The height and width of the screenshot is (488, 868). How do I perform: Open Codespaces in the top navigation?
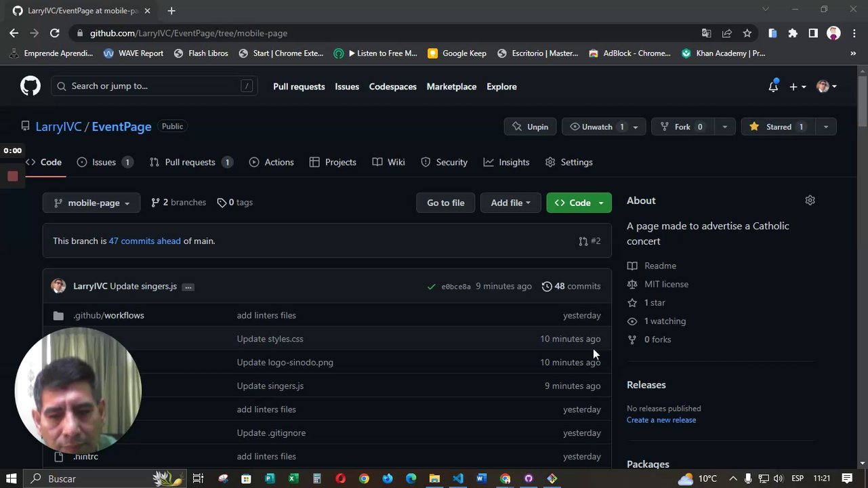point(393,87)
